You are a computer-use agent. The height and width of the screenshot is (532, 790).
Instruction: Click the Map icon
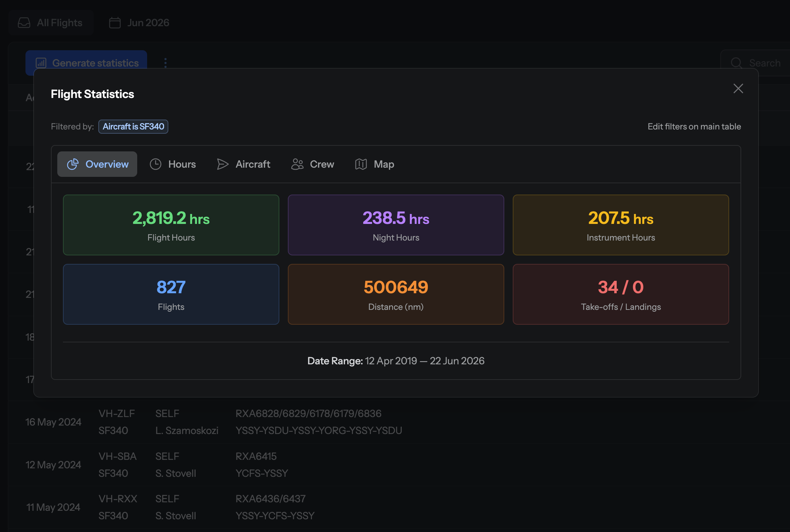point(361,164)
